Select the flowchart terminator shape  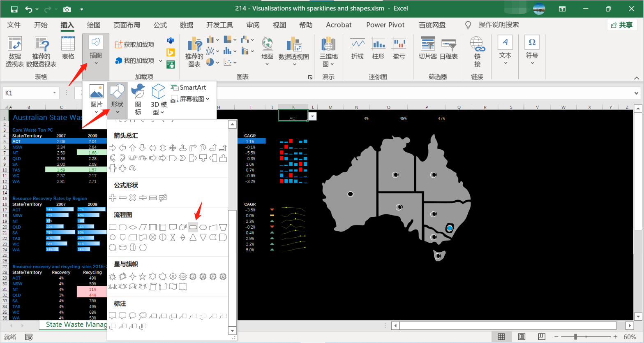click(x=193, y=227)
